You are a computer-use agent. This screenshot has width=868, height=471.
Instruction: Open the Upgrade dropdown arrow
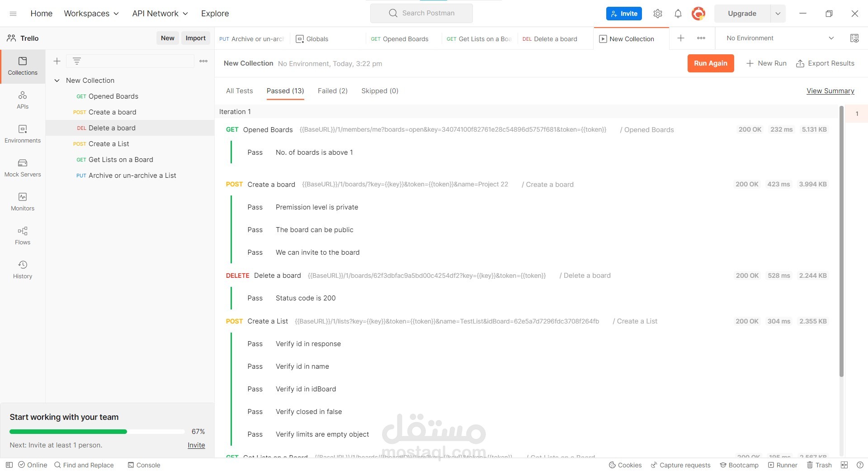tap(778, 14)
